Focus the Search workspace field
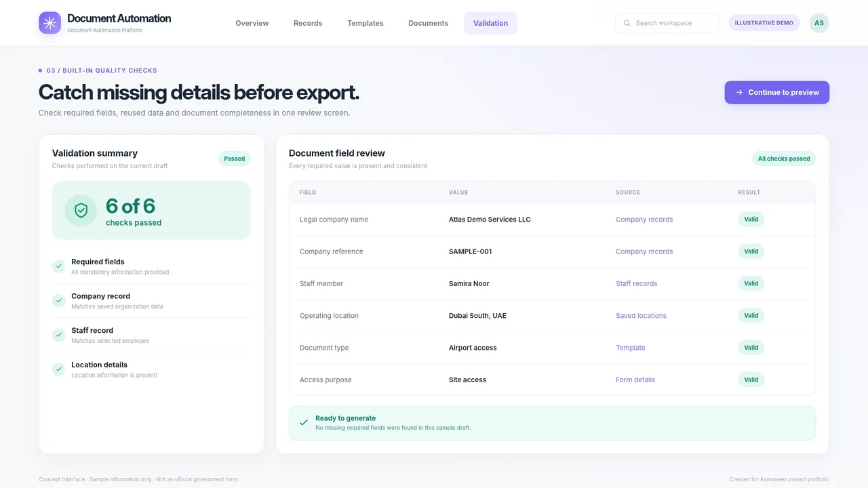 pyautogui.click(x=667, y=23)
